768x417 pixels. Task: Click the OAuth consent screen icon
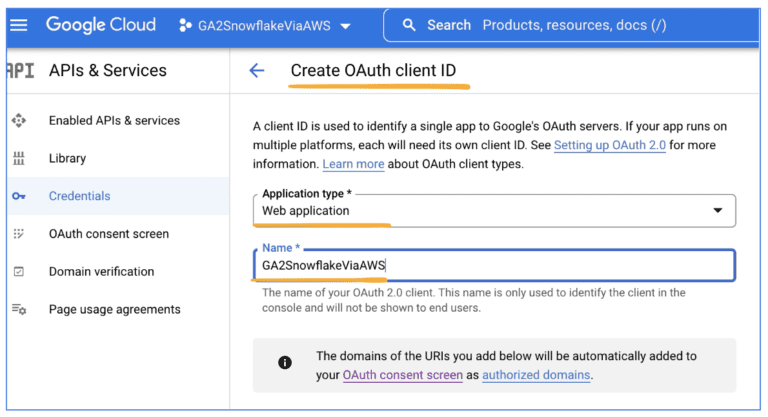pos(19,234)
